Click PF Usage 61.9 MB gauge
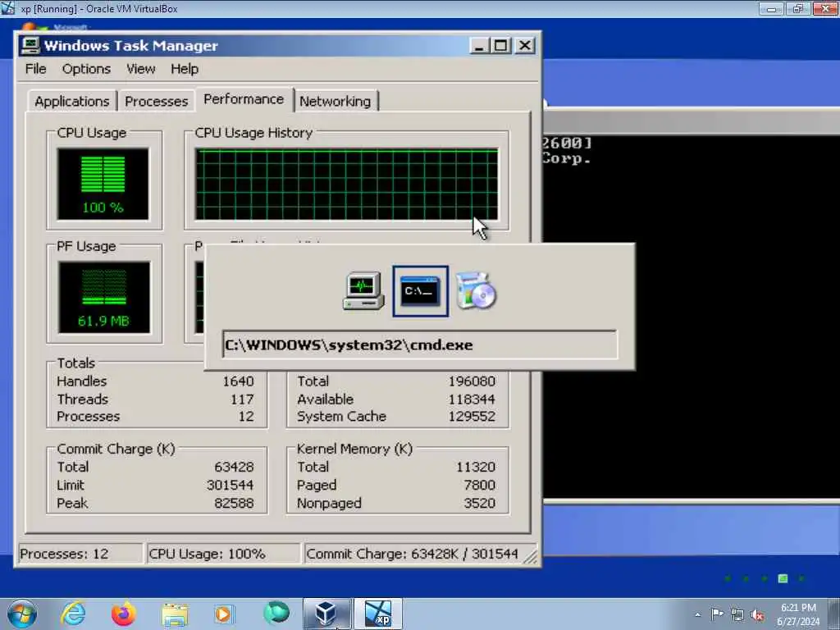This screenshot has height=630, width=840. coord(104,298)
